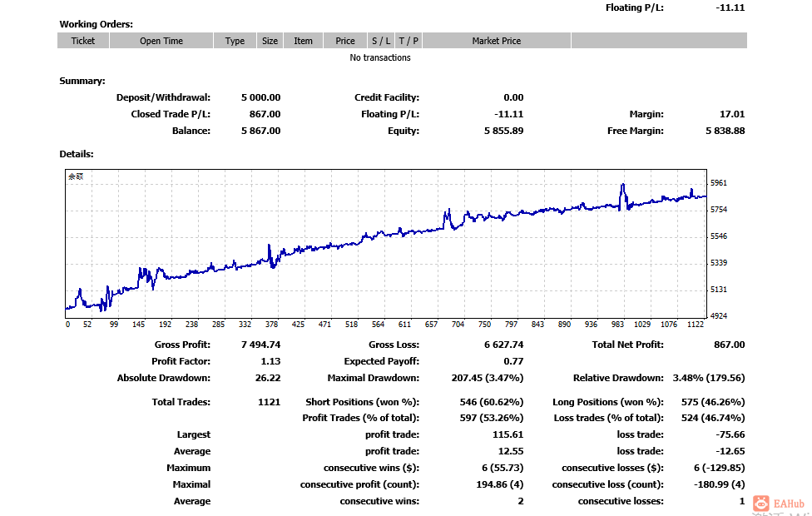Select Short Positions value 546 (60.62%)
The width and height of the screenshot is (812, 516).
point(492,402)
